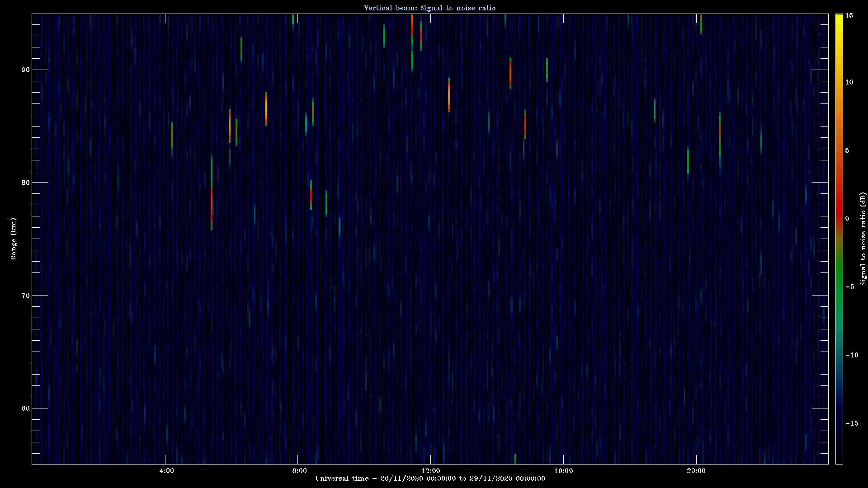
Task: Click the green echo streak near 92 km after 6:00
Action: (x=241, y=49)
